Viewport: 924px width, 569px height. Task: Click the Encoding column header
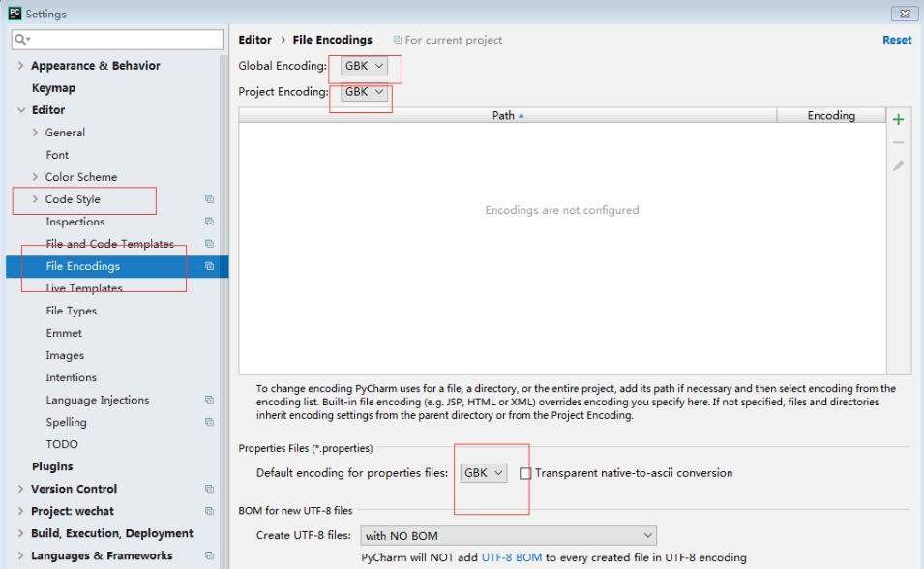tap(831, 115)
